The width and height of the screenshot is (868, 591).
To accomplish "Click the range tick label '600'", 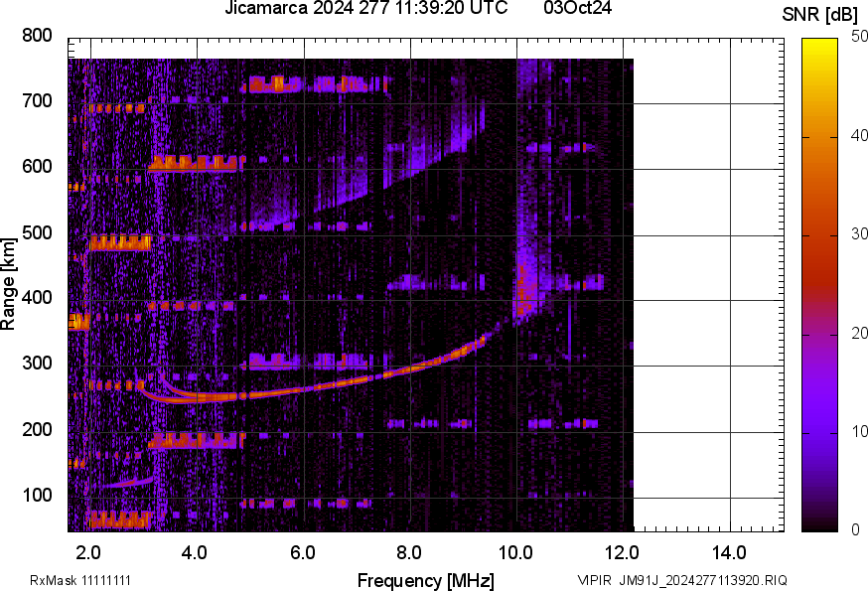I will 37,167.
